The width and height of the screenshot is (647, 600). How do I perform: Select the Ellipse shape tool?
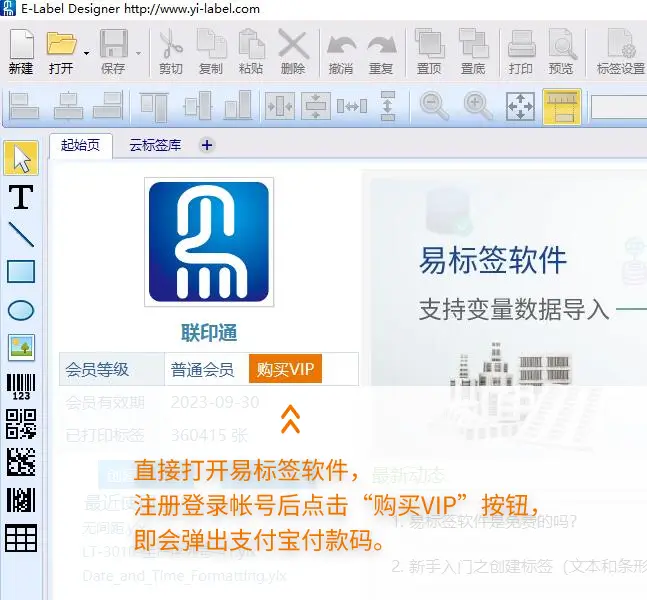tap(21, 310)
